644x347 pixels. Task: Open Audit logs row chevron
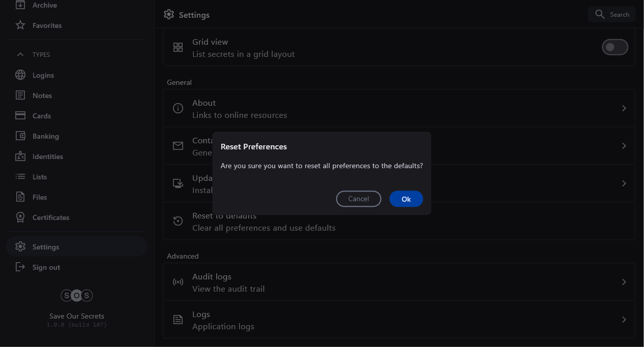click(x=624, y=282)
